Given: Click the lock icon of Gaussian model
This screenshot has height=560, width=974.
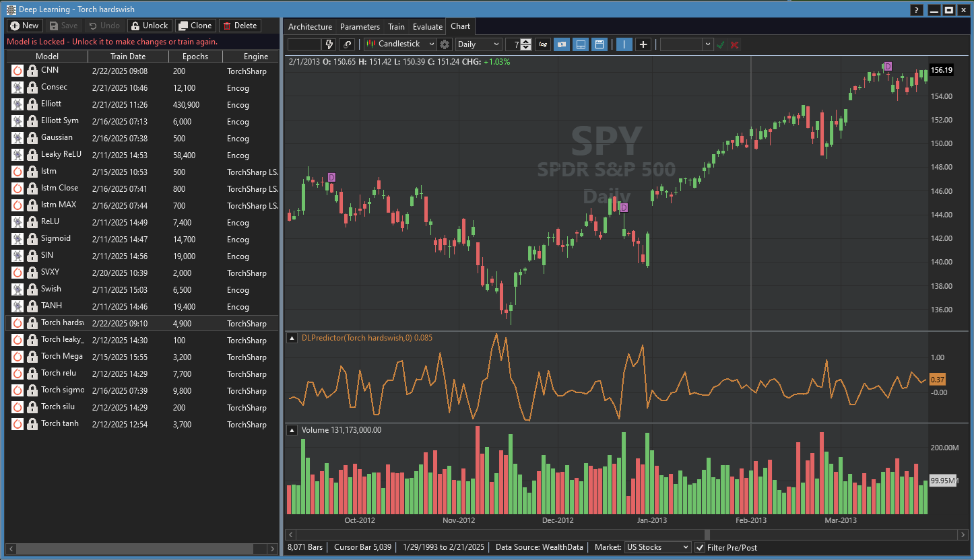Looking at the screenshot, I should coord(32,138).
